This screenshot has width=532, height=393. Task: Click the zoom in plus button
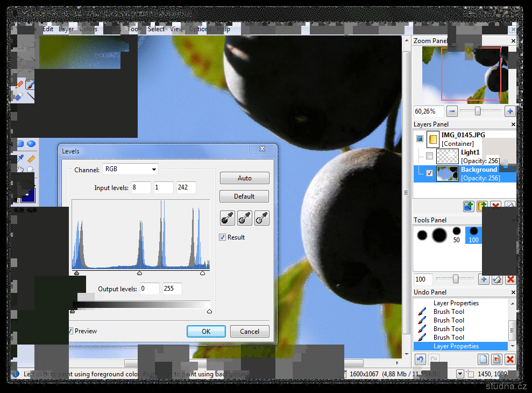510,111
